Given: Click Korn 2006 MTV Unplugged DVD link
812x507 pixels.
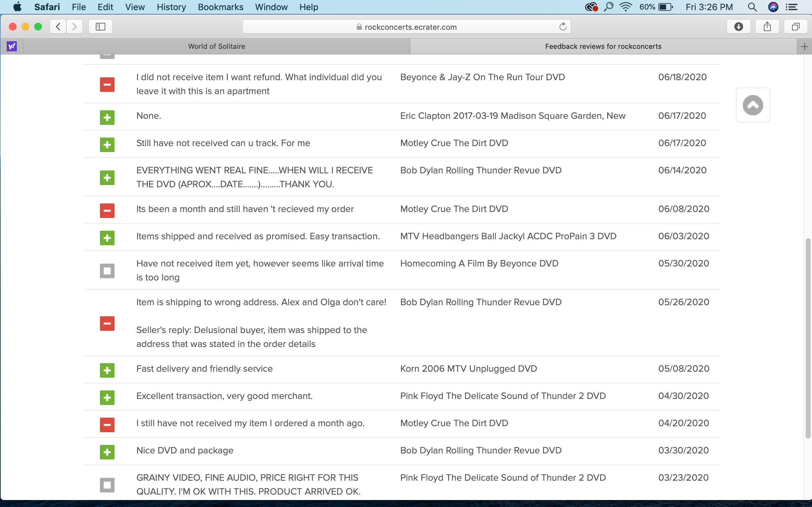Looking at the screenshot, I should pyautogui.click(x=468, y=369).
